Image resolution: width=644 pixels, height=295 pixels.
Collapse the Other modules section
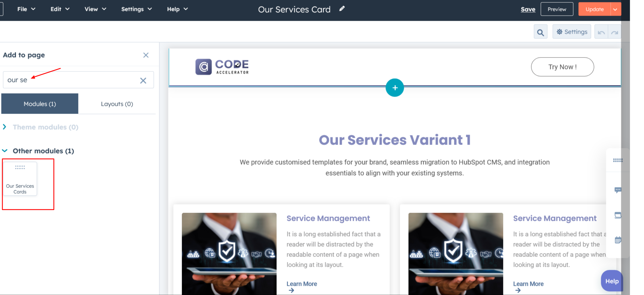5,151
